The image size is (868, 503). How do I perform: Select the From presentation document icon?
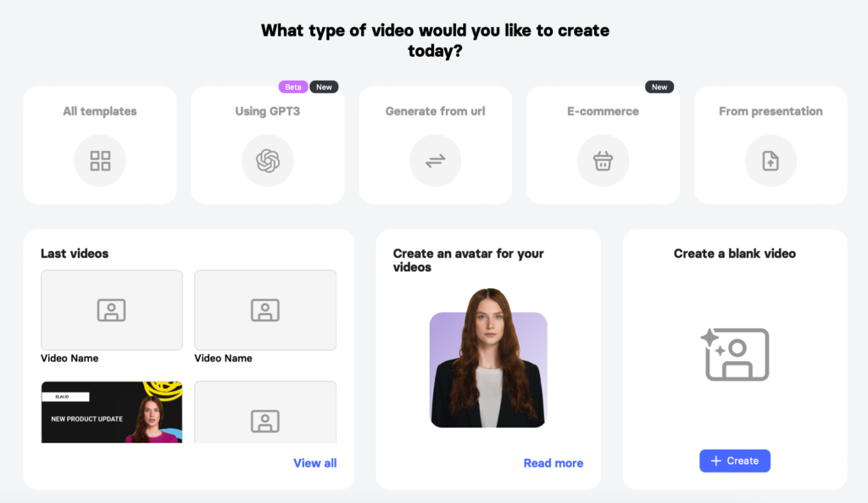coord(771,160)
